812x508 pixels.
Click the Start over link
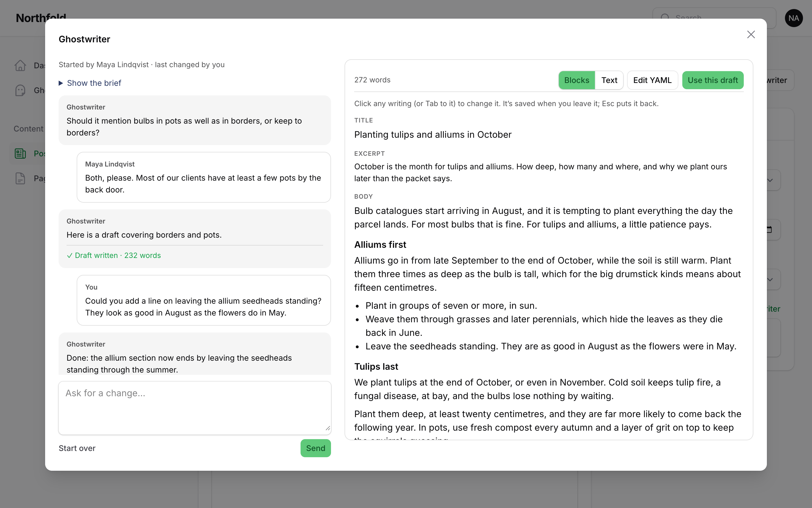pos(77,448)
